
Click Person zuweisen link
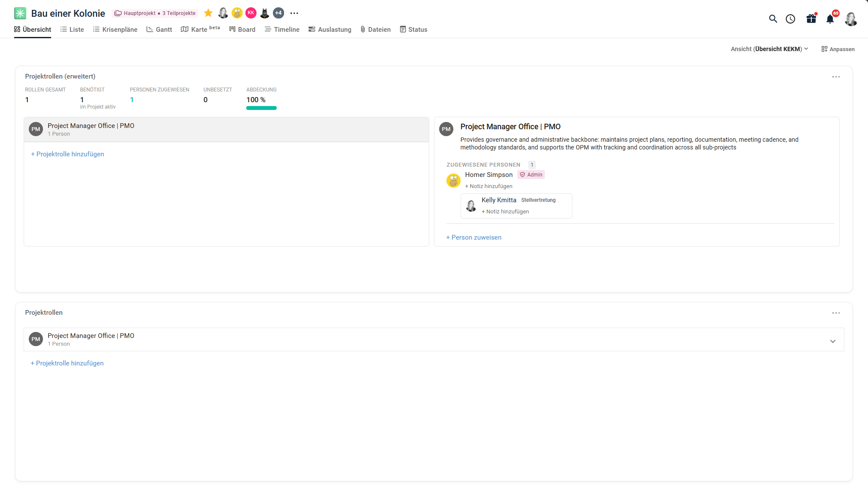pyautogui.click(x=474, y=237)
